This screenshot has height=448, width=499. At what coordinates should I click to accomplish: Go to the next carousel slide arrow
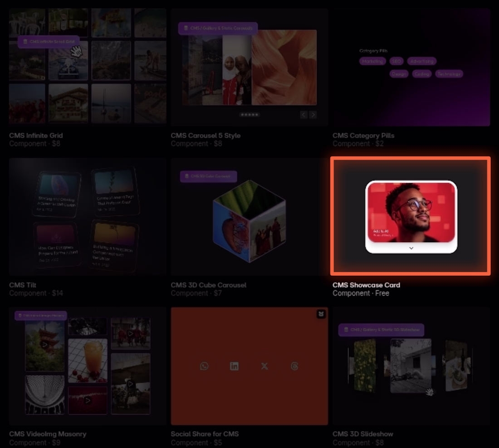pos(313,115)
